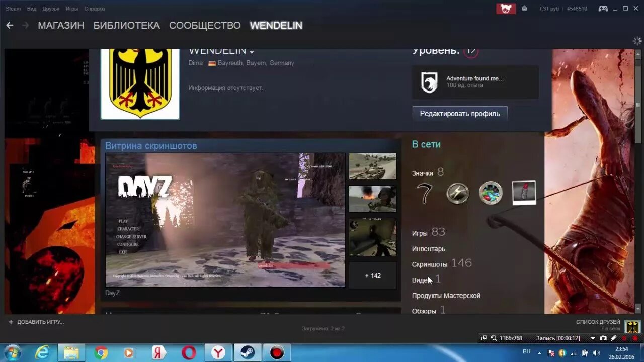The height and width of the screenshot is (362, 644).
Task: Click the ДОБАВИТЬ ИГРУ... link
Action: coord(41,322)
